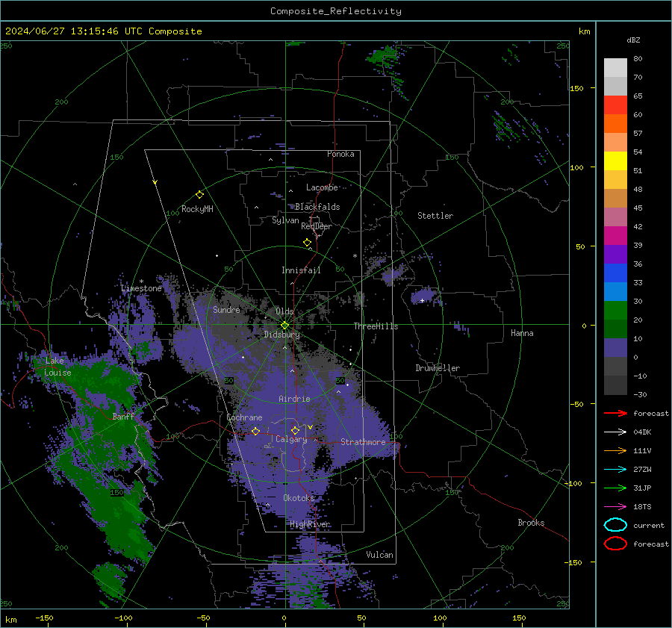Click the Airdrie city label
The height and width of the screenshot is (628, 672).
[294, 399]
